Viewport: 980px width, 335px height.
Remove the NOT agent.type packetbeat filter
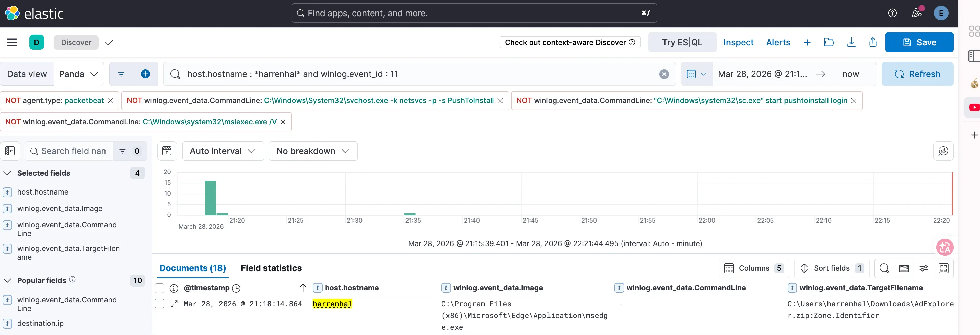coord(110,101)
